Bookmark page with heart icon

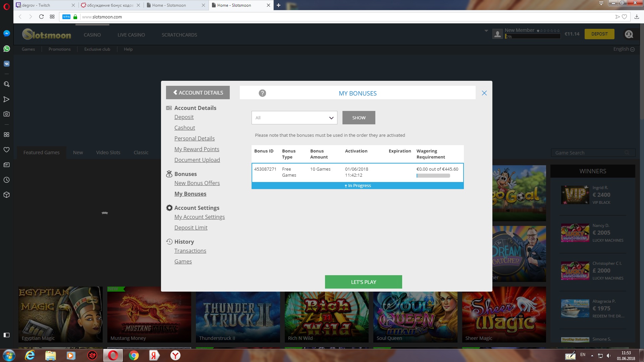pyautogui.click(x=625, y=17)
